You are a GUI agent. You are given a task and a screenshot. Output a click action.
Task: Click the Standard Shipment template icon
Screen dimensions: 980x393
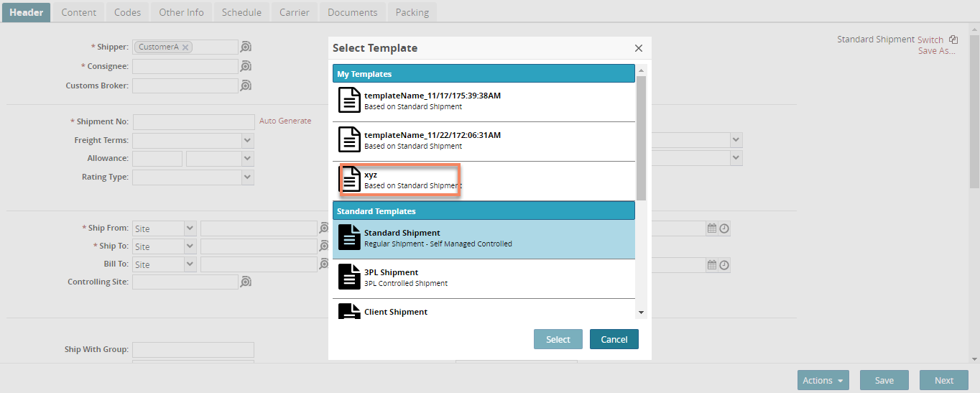coord(349,238)
